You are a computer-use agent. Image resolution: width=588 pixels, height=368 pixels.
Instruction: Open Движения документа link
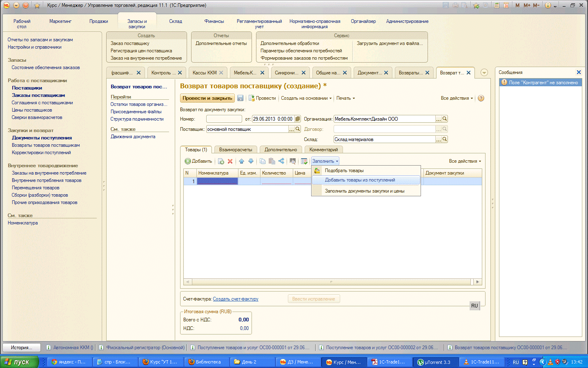click(133, 137)
